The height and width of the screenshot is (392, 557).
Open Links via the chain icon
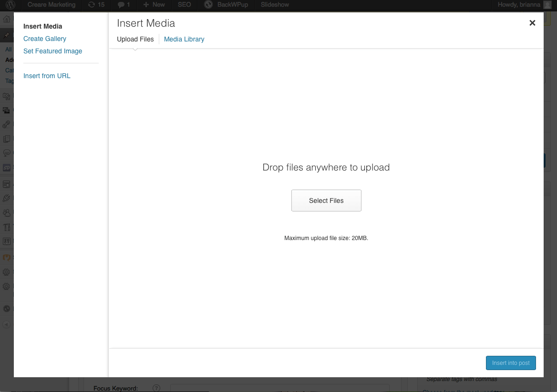[x=7, y=124]
